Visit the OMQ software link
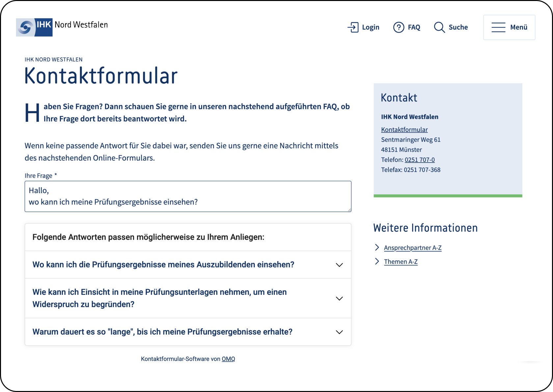Viewport: 553px width, 392px height. 228,359
